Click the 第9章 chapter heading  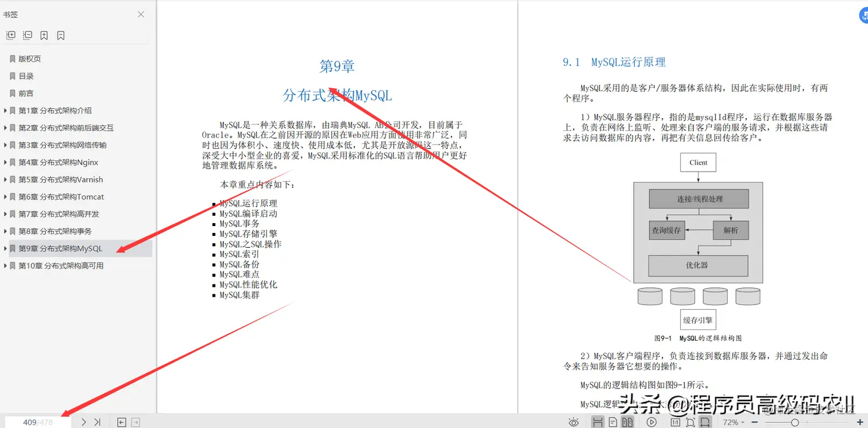[x=337, y=66]
